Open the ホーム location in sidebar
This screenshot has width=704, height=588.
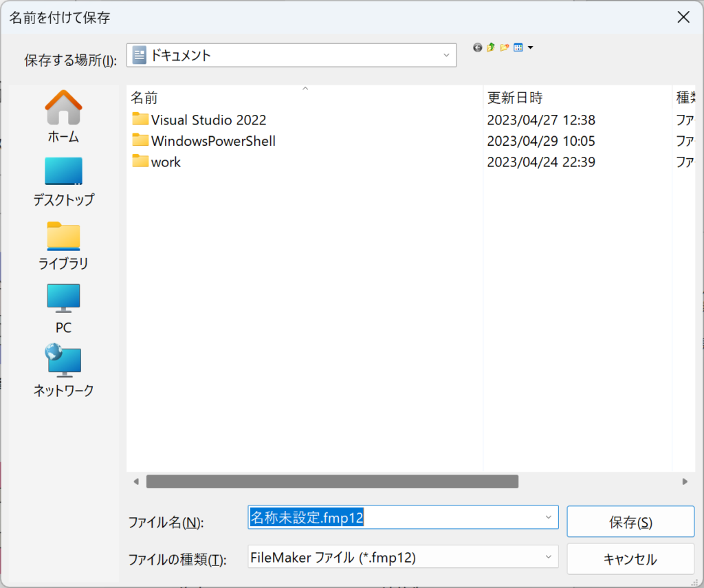[x=63, y=116]
